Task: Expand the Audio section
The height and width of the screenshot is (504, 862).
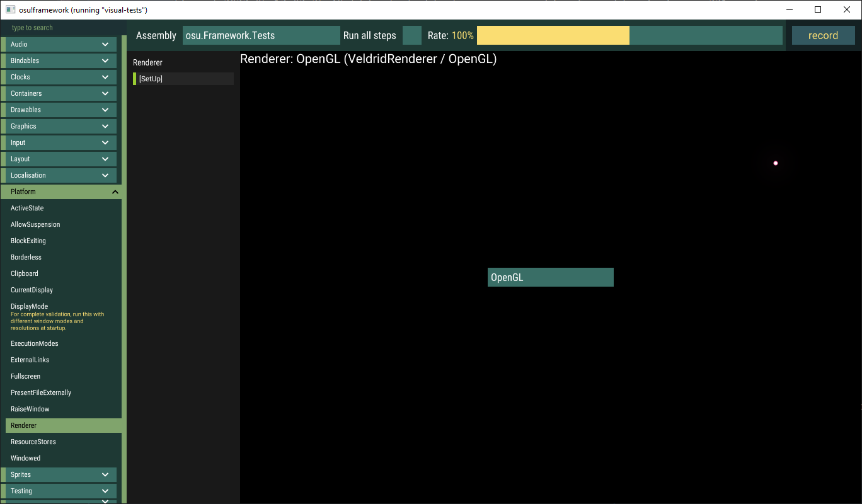Action: point(60,44)
